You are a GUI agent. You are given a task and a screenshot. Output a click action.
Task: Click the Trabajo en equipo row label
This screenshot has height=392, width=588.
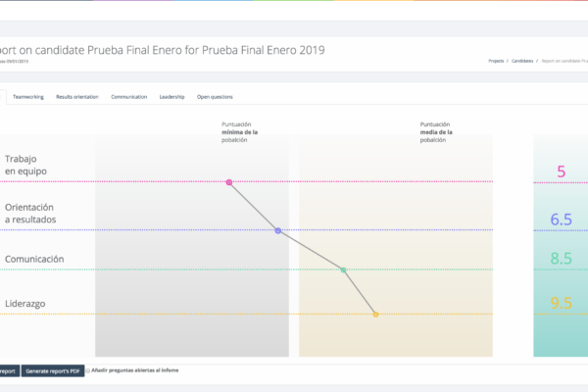point(25,165)
